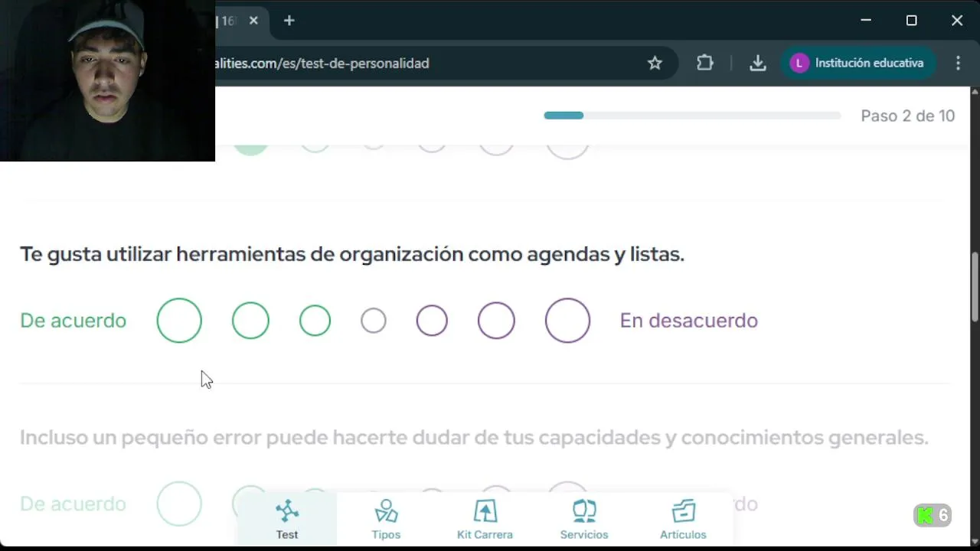Click the En desacuerdo label
Image resolution: width=980 pixels, height=551 pixels.
[688, 321]
